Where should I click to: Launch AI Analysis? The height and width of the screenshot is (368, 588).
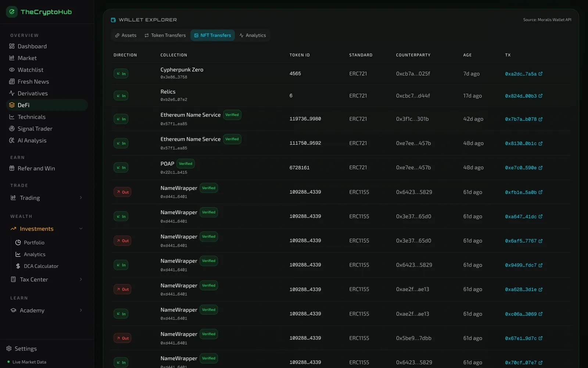click(47, 141)
